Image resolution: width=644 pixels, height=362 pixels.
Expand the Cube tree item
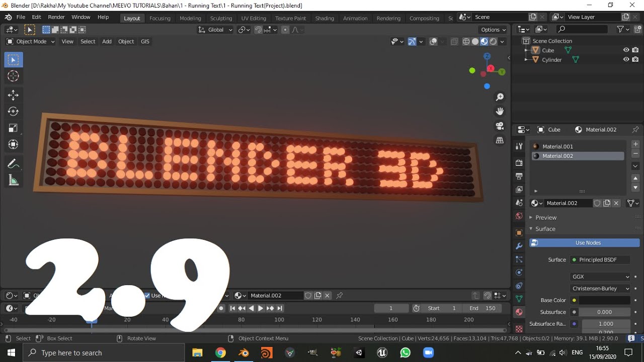(526, 50)
